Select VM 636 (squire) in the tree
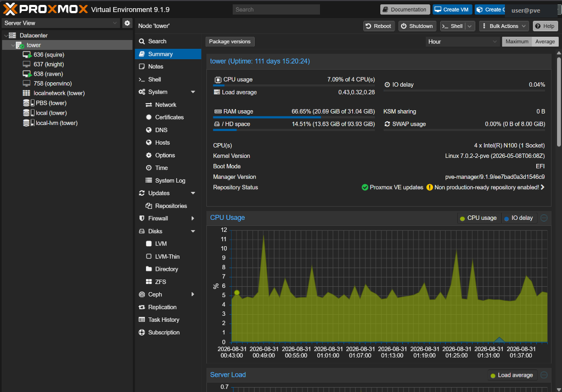The image size is (562, 392). (49, 55)
